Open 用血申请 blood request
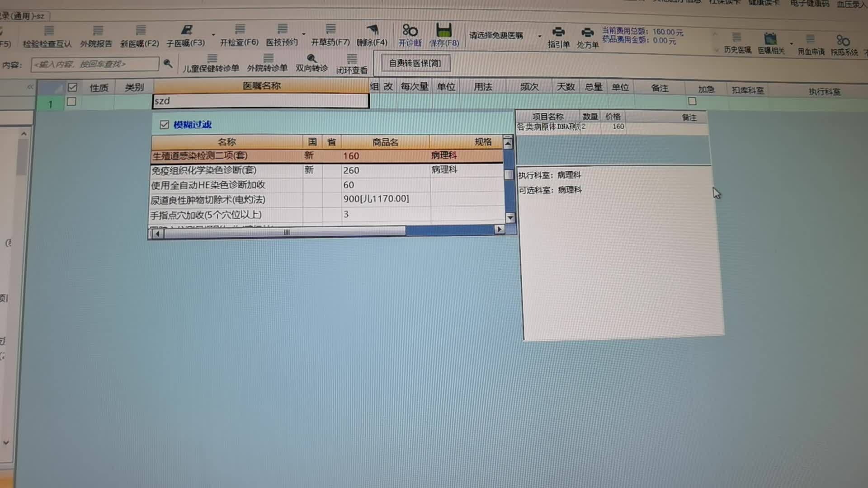Viewport: 868px width, 488px height. click(x=811, y=45)
